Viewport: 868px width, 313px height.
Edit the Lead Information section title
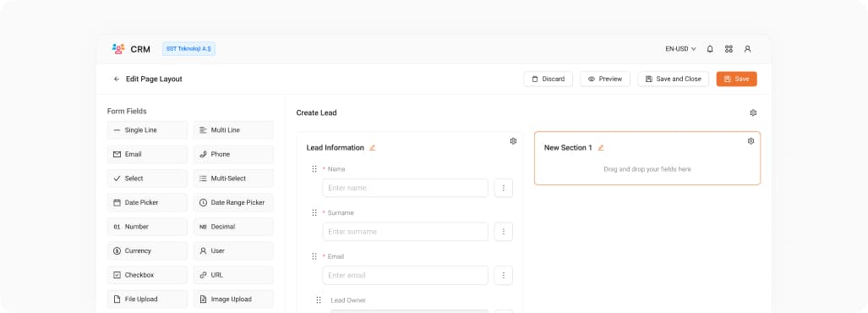tap(373, 148)
